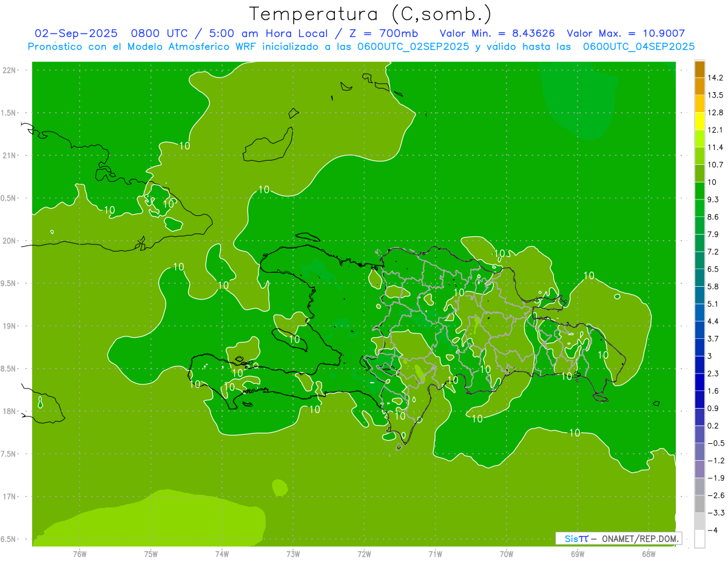Click the "73W" longitude axis label
This screenshot has width=728, height=562.
pos(293,554)
